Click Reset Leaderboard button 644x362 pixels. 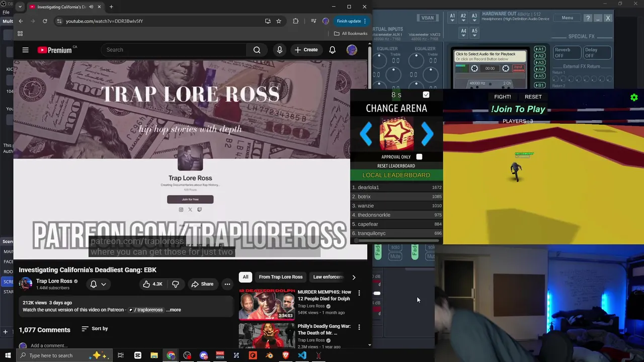pyautogui.click(x=396, y=166)
